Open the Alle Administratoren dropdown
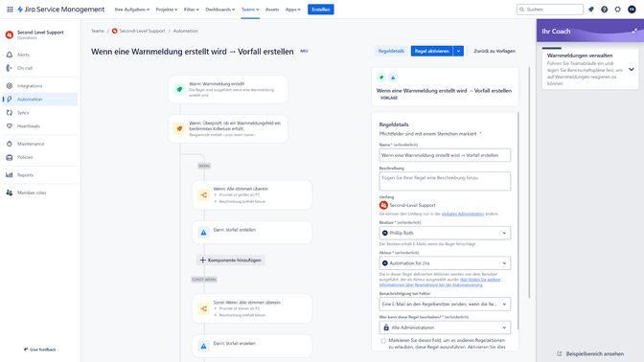This screenshot has width=644, height=362. [445, 328]
